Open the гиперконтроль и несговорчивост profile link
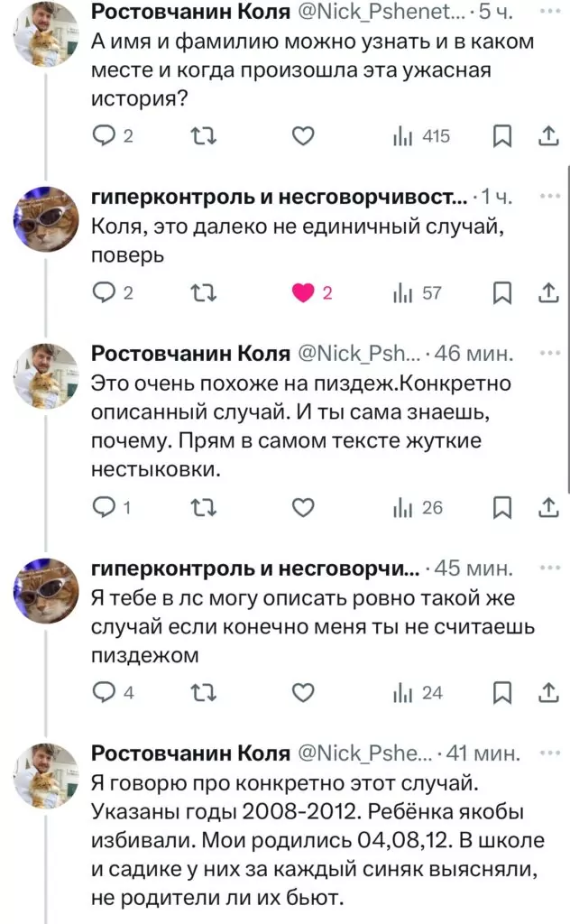Image resolution: width=570 pixels, height=924 pixels. 280,197
